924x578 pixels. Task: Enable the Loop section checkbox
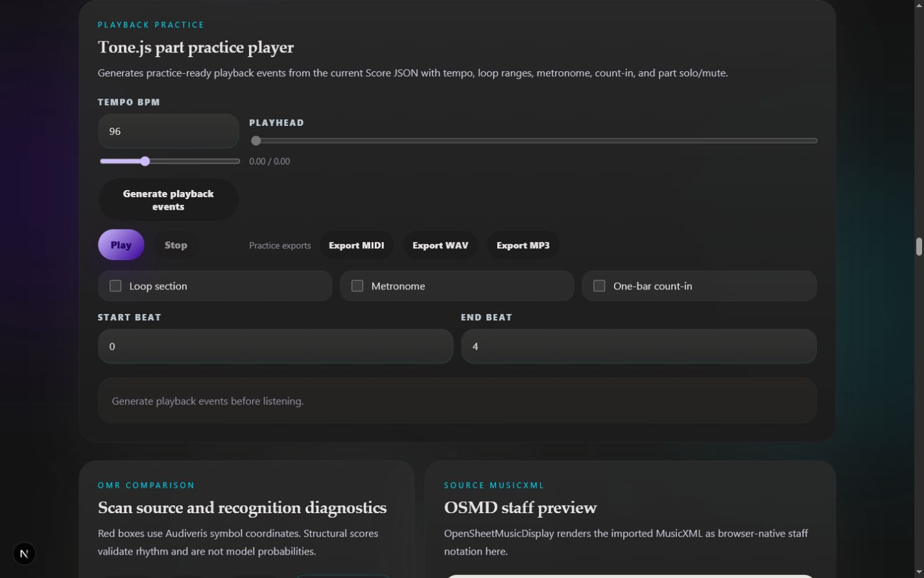[115, 286]
